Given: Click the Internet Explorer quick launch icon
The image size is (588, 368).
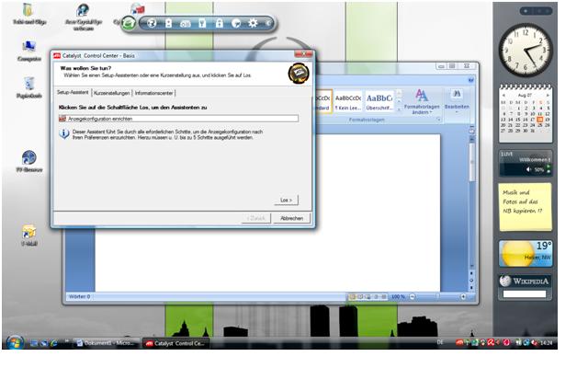Looking at the screenshot, I should coord(54,343).
